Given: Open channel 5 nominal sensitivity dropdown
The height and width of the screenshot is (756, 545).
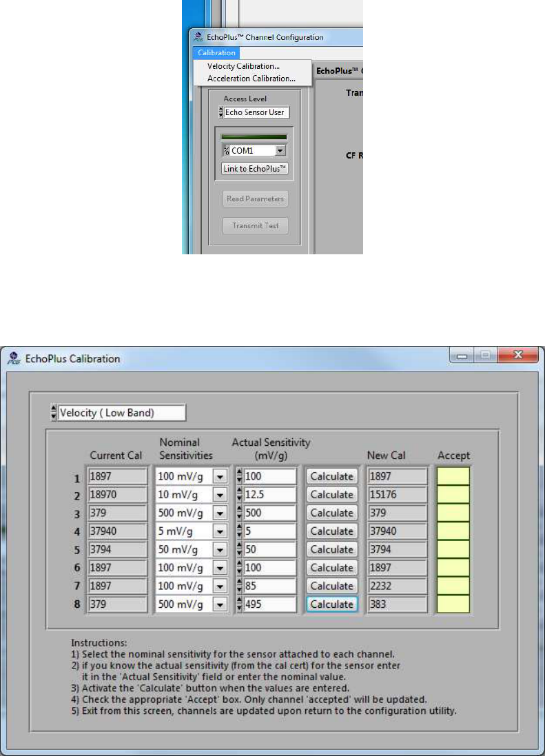Looking at the screenshot, I should (220, 550).
